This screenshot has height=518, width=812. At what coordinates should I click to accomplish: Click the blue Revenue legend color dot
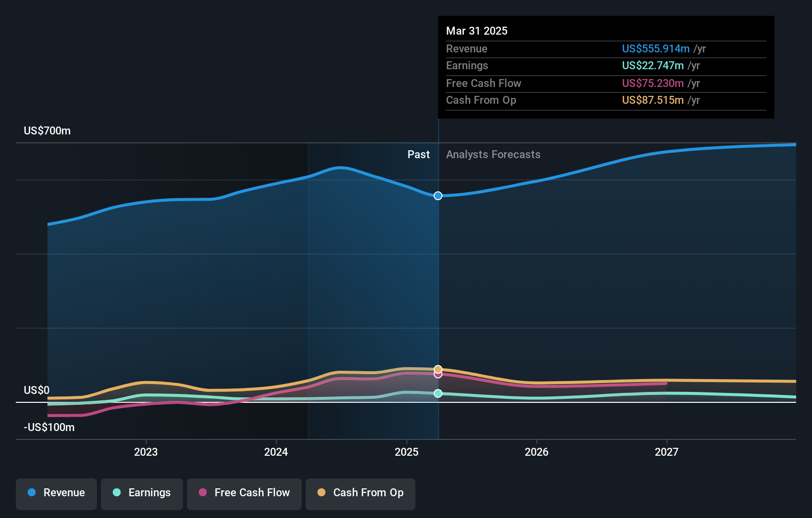pyautogui.click(x=32, y=492)
